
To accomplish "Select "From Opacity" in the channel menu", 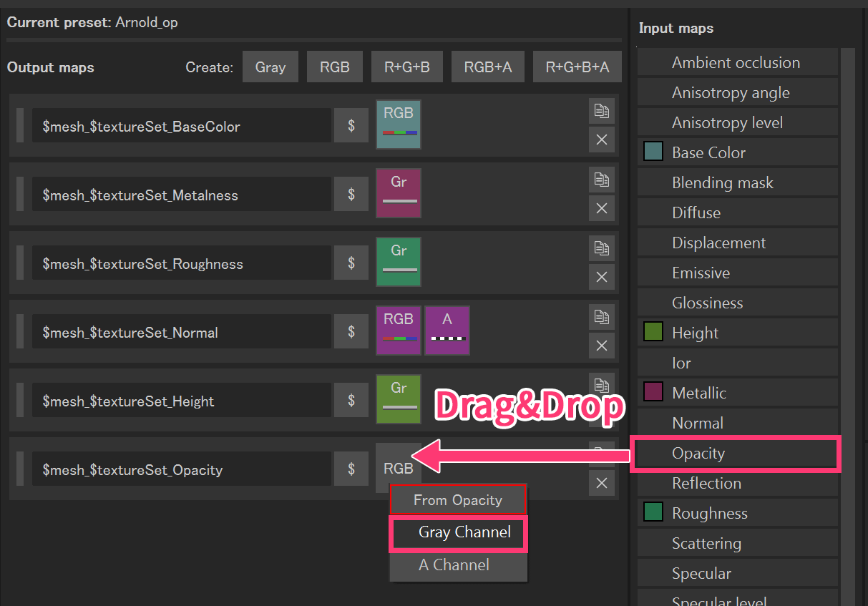I will tap(458, 500).
